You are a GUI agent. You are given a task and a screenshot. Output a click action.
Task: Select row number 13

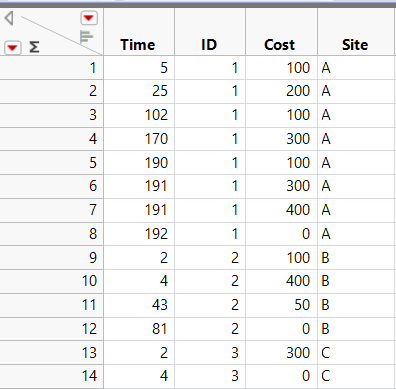tap(52, 353)
